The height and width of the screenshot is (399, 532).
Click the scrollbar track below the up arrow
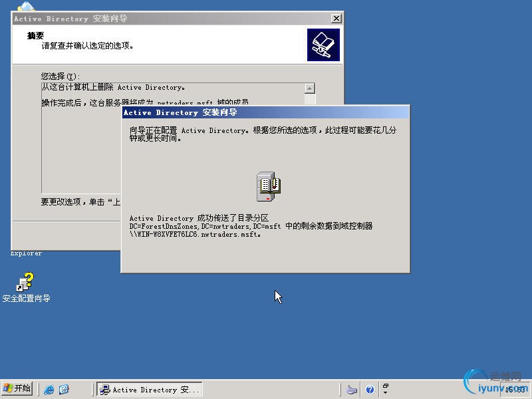coord(309,99)
